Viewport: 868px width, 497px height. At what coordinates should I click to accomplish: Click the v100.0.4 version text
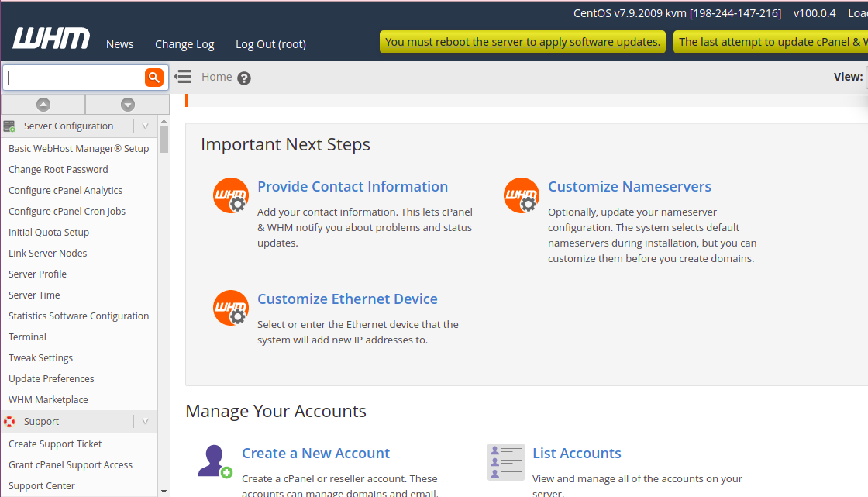pos(815,13)
